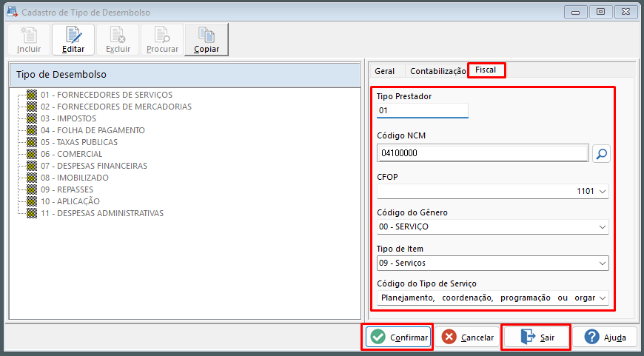
Task: Click the Copiar toolbar icon
Action: click(x=207, y=36)
